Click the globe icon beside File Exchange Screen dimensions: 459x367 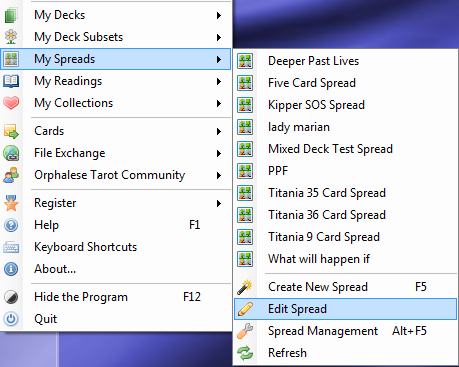[11, 153]
